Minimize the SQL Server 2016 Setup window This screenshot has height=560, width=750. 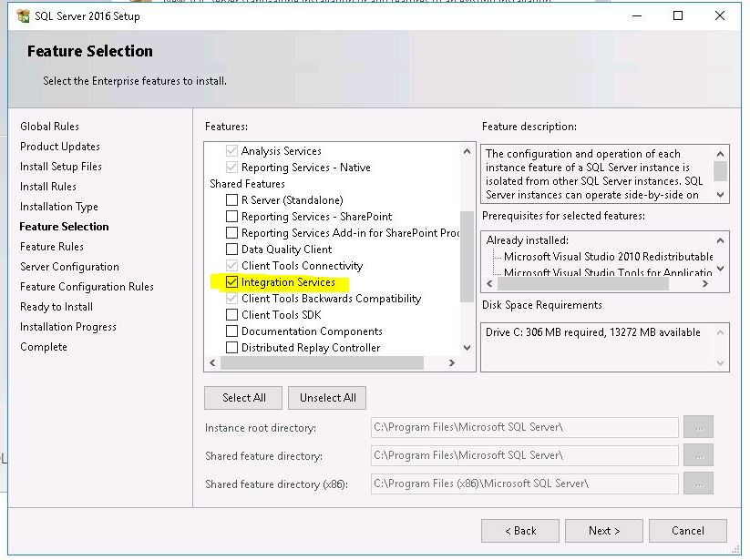(x=637, y=15)
